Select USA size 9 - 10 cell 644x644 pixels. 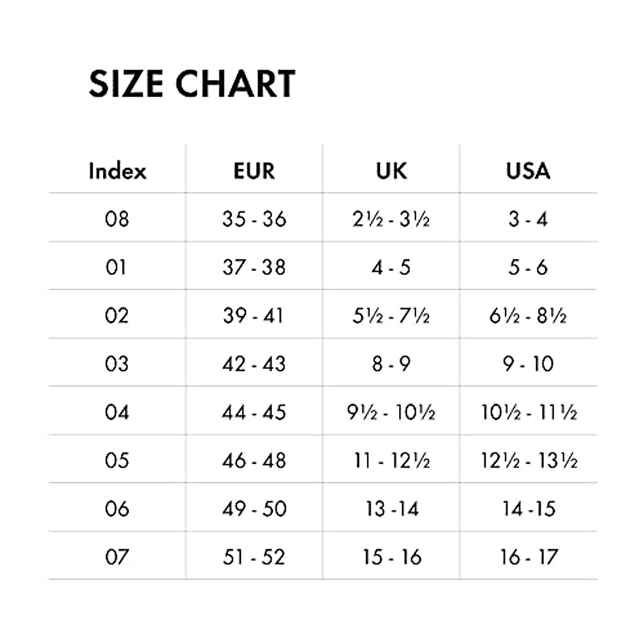(x=528, y=364)
